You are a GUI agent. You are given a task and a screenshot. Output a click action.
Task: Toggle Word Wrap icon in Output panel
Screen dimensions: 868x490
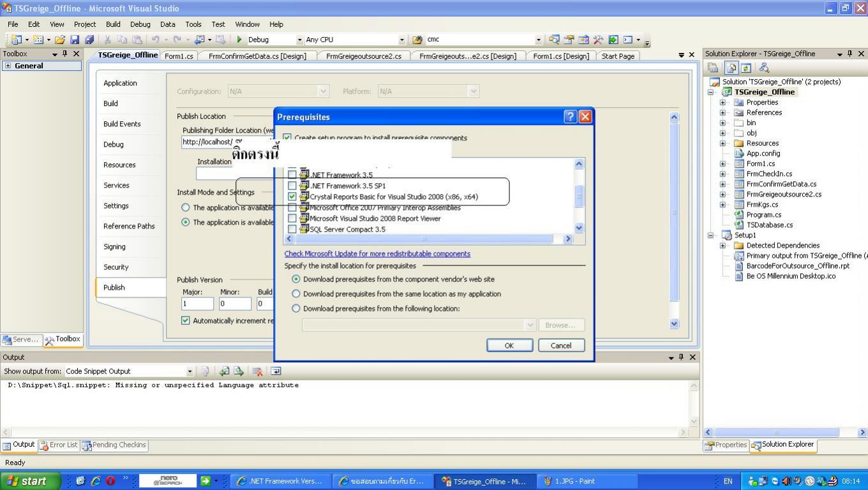(276, 371)
